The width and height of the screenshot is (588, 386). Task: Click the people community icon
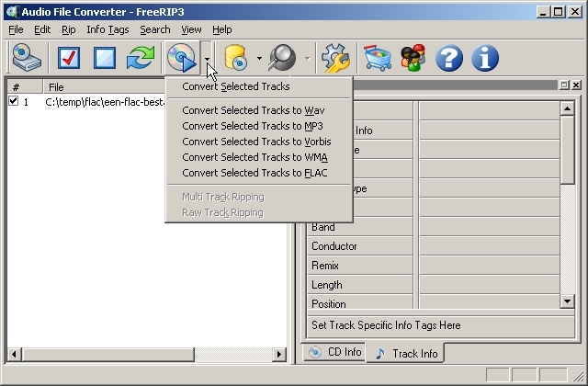click(413, 58)
